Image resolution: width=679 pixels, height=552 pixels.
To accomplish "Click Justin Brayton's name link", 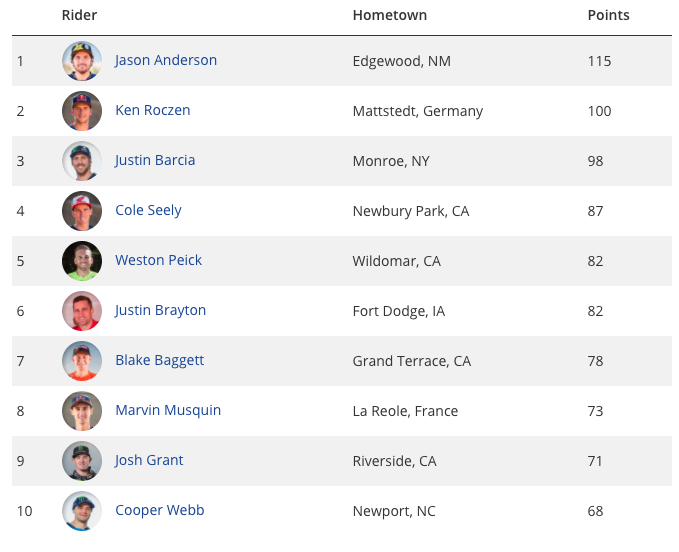I will 160,310.
